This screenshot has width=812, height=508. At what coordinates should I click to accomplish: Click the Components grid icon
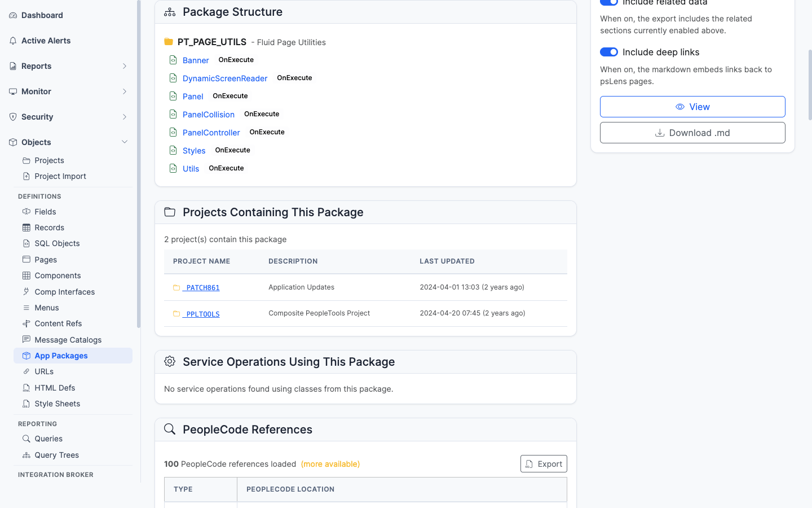[x=27, y=275]
